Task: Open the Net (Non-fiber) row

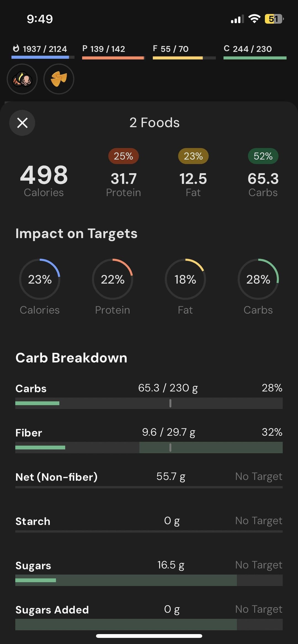Action: pos(149,478)
